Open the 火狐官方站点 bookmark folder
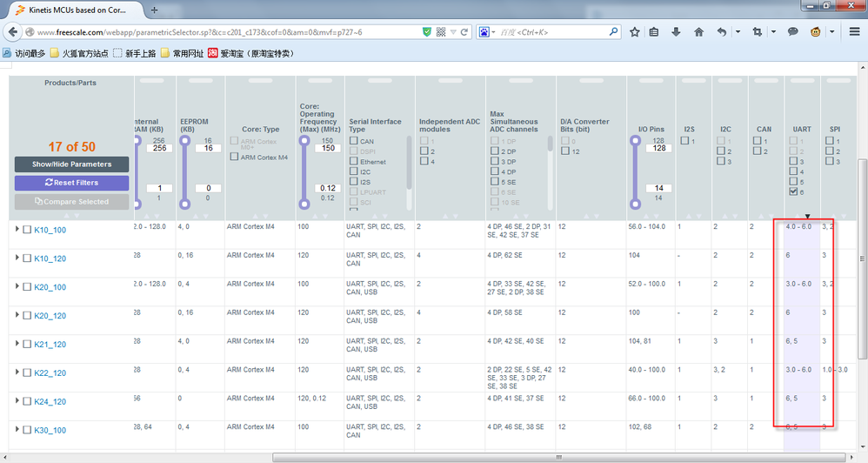This screenshot has height=463, width=868. coord(79,53)
